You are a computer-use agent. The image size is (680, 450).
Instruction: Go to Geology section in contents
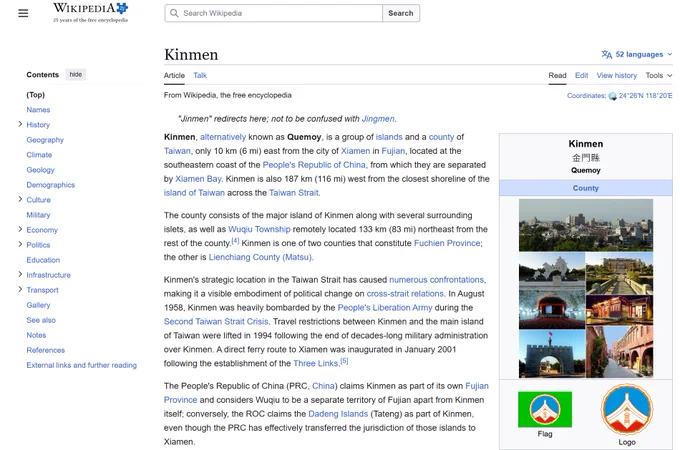(x=40, y=170)
